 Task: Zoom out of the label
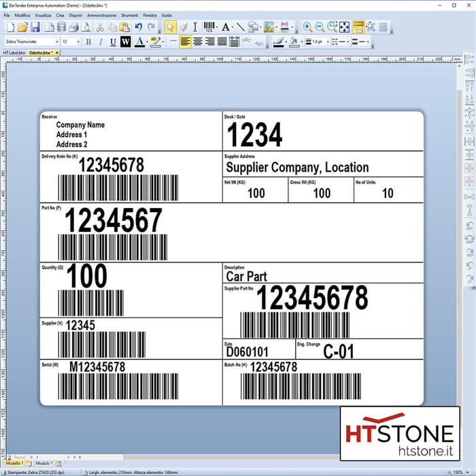(320, 27)
